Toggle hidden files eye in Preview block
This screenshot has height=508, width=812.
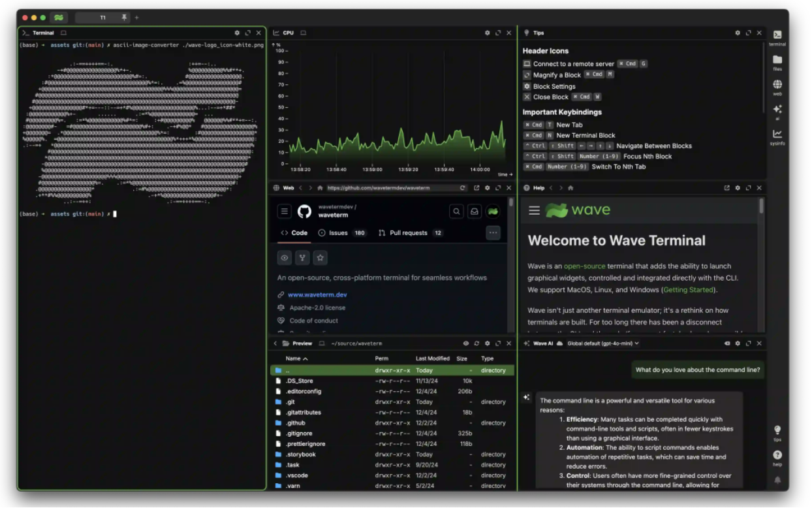[x=466, y=343]
